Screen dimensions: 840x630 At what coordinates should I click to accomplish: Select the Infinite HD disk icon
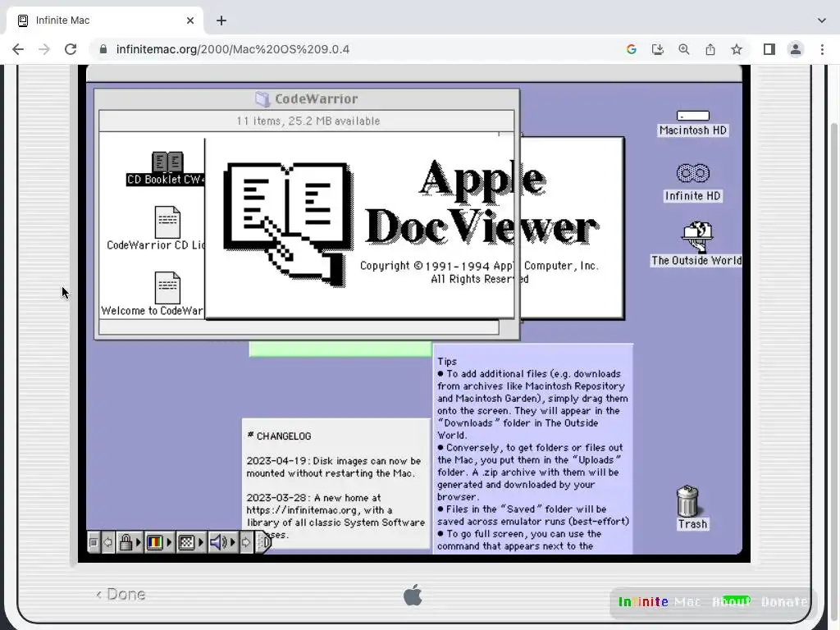692,173
